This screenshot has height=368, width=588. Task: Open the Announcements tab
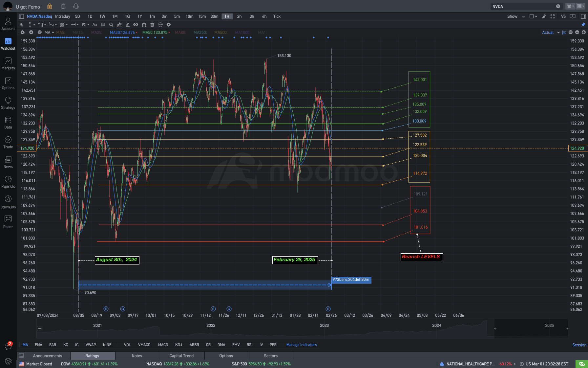pyautogui.click(x=48, y=356)
